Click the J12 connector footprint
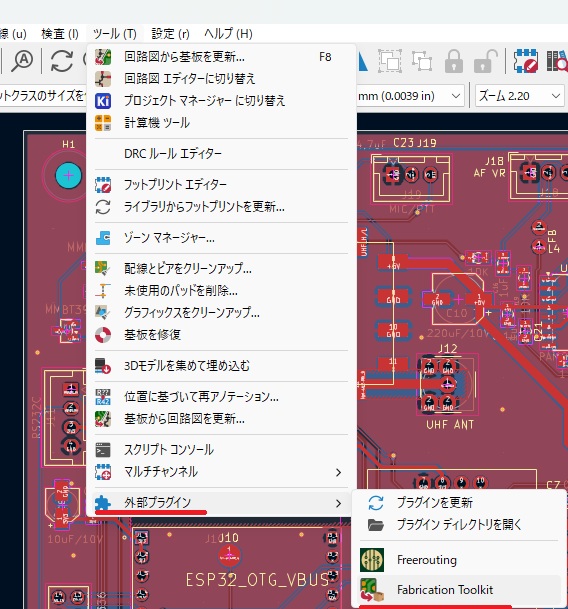Screen dimensions: 568x609 tap(447, 385)
